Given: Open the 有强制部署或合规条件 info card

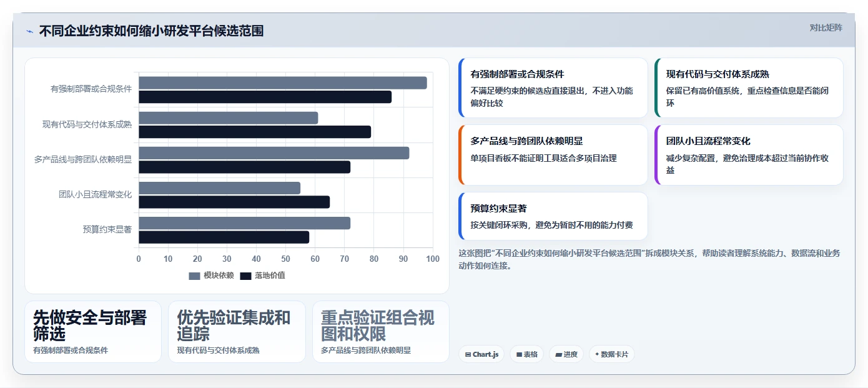Looking at the screenshot, I should coord(553,88).
